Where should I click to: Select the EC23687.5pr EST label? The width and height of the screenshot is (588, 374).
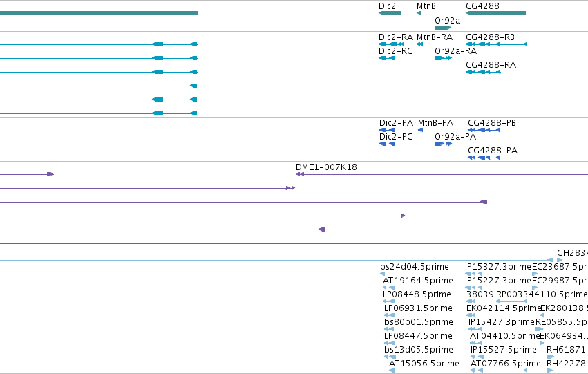coord(560,267)
